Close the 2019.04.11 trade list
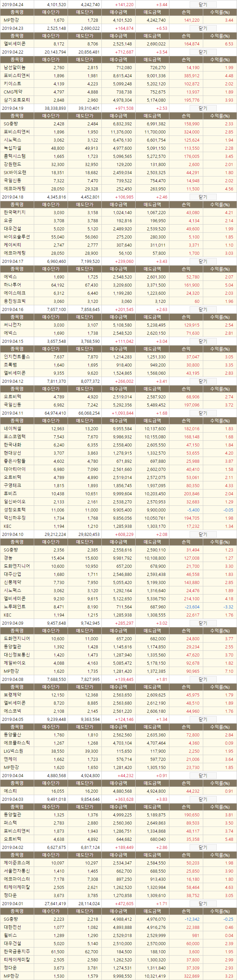This screenshot has width=237, height=980. [x=203, y=413]
